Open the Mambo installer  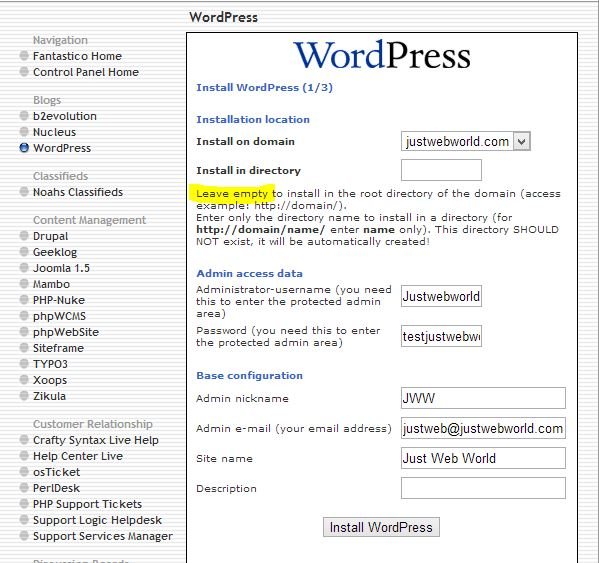tap(51, 284)
